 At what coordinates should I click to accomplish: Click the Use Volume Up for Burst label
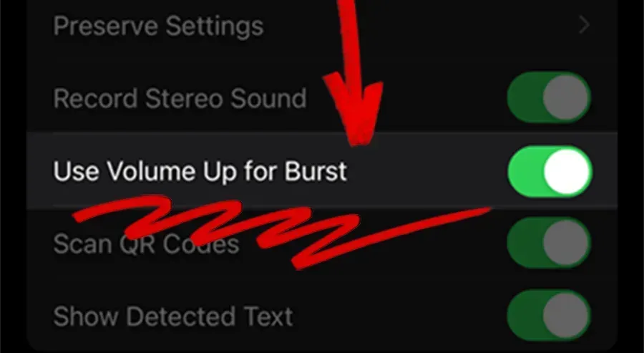pyautogui.click(x=200, y=171)
